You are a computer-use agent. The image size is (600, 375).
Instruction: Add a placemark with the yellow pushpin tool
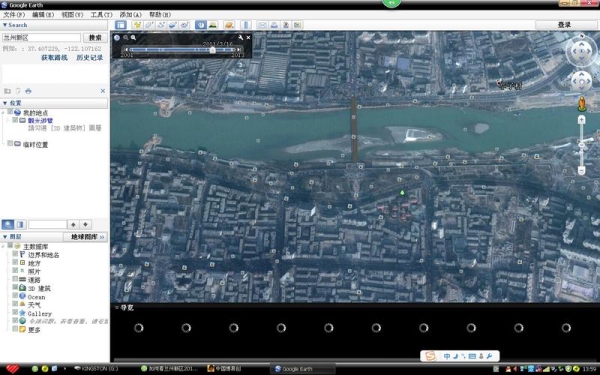[x=137, y=25]
